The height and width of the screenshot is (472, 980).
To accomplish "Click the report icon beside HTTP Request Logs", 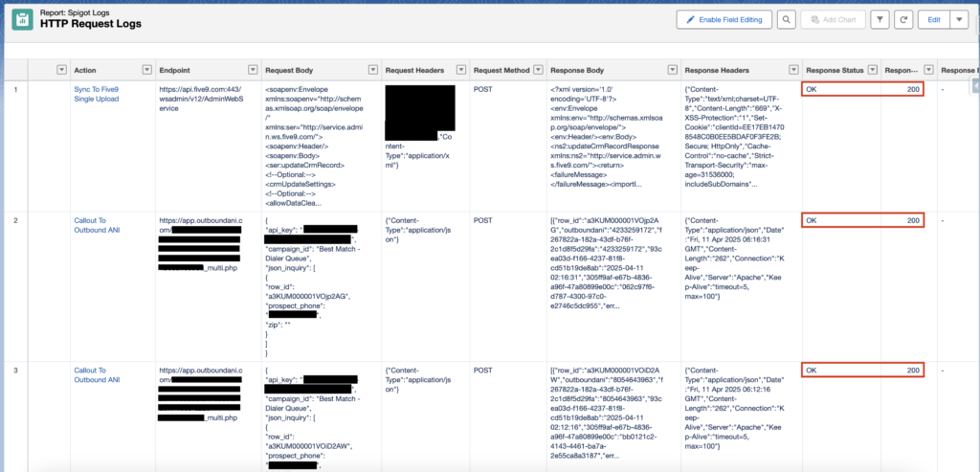I will 23,19.
